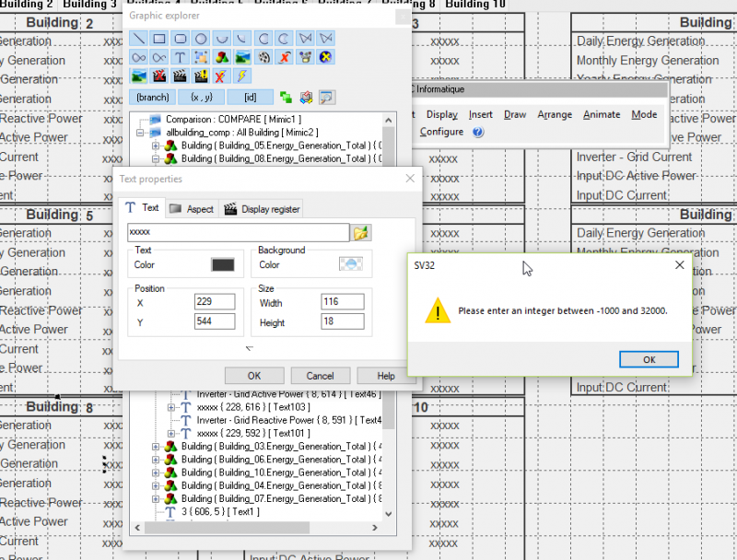The height and width of the screenshot is (560, 737).
Task: Select the Circle drawing tool
Action: pyautogui.click(x=201, y=39)
